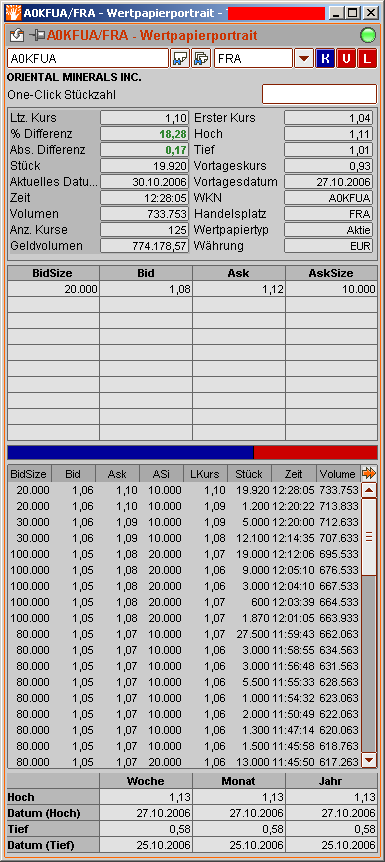Click the Hoch value 1,11
The width and height of the screenshot is (385, 862).
click(328, 134)
